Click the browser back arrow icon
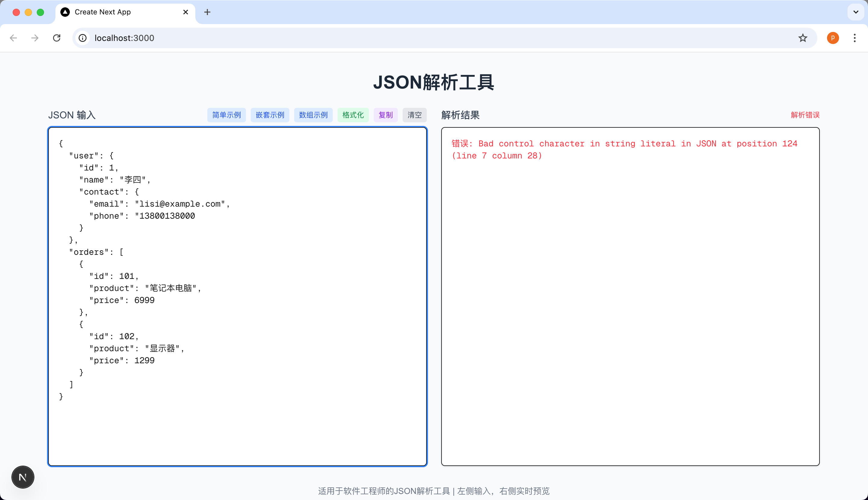The height and width of the screenshot is (500, 868). point(13,38)
